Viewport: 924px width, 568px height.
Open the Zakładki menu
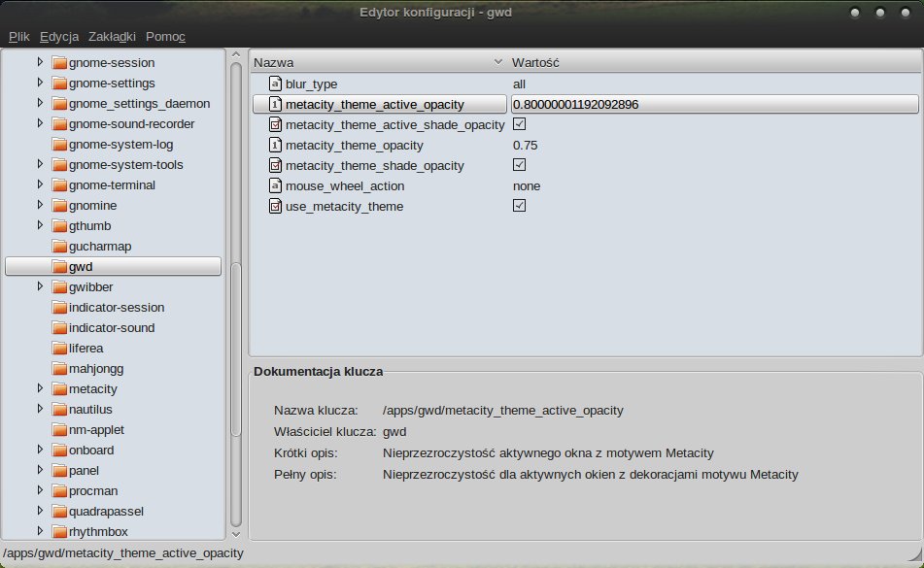click(112, 37)
